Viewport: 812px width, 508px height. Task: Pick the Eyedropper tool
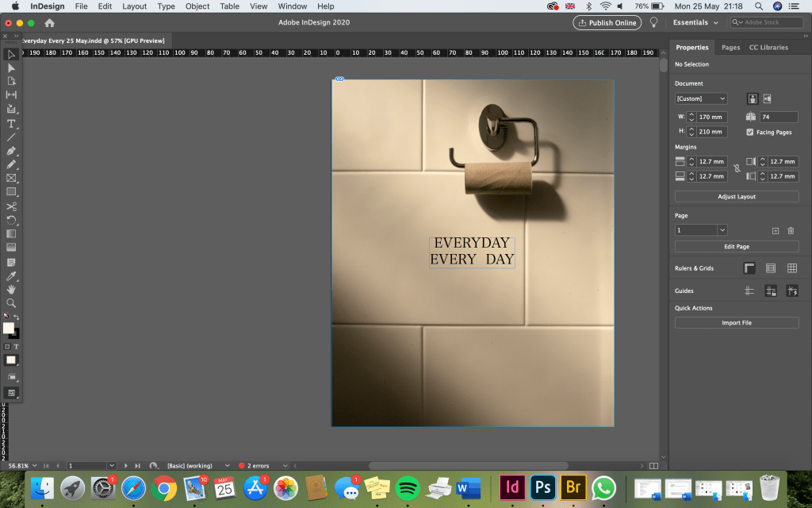point(11,275)
